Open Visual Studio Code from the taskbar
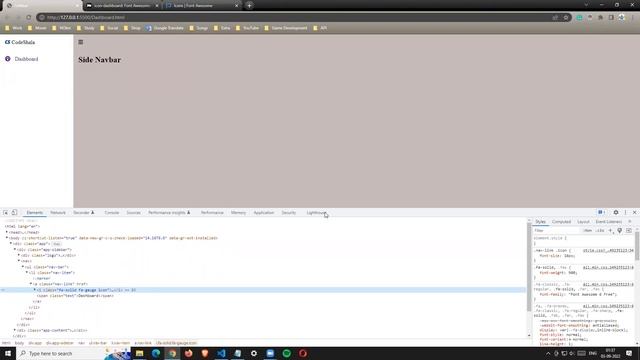640x360 pixels. (221, 353)
